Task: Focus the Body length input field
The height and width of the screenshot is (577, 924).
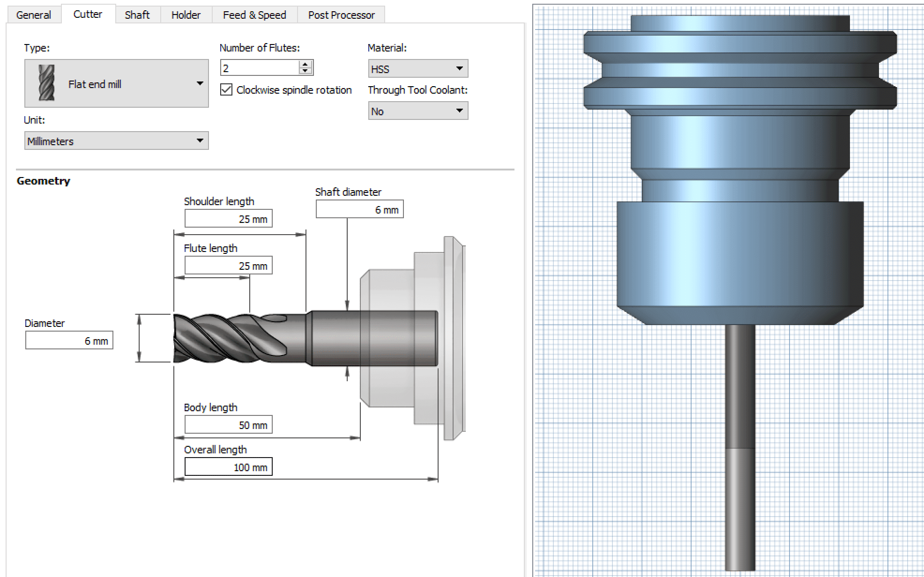Action: 228,425
